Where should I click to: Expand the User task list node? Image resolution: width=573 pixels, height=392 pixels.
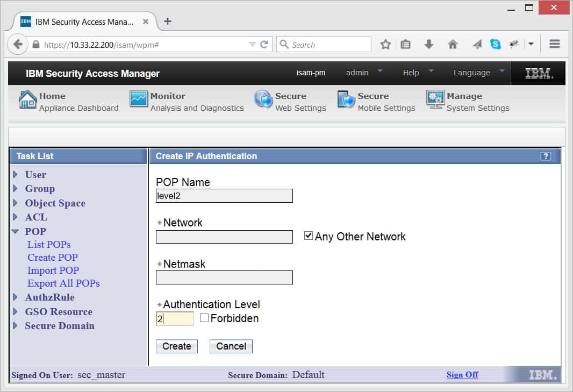coord(16,175)
